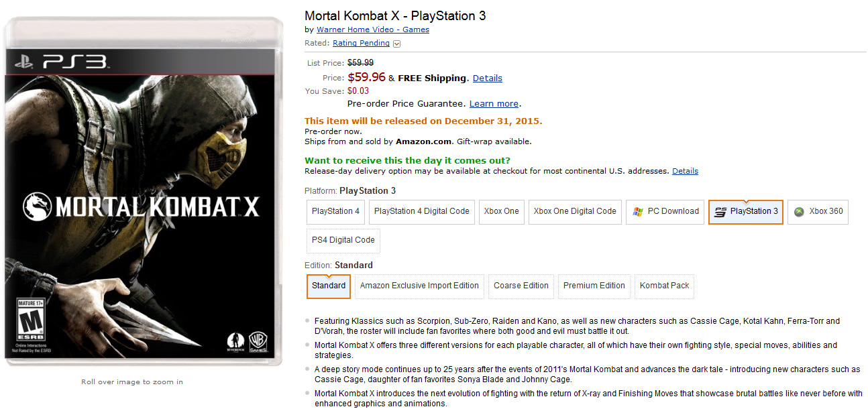The image size is (868, 413).
Task: Click the Xbox 360 sphere icon
Action: (x=800, y=211)
